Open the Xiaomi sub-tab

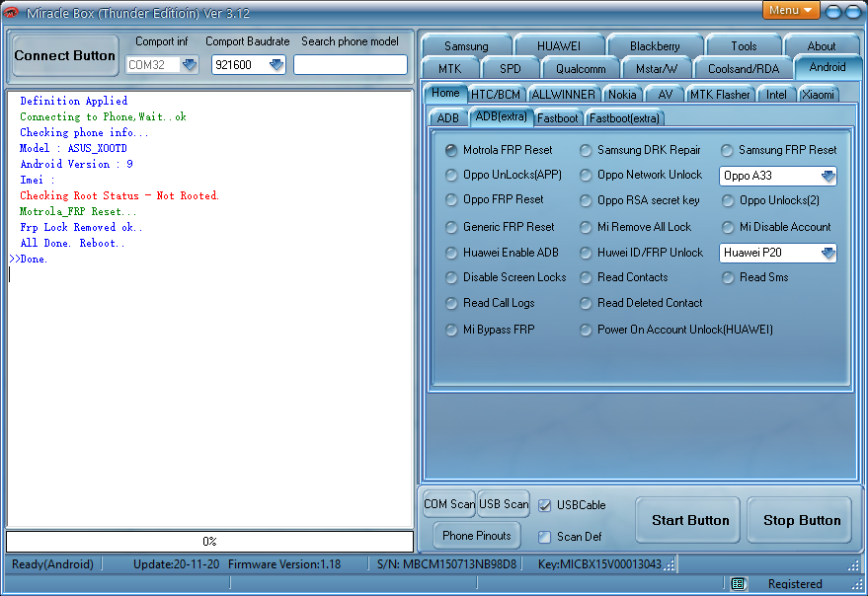[x=818, y=95]
